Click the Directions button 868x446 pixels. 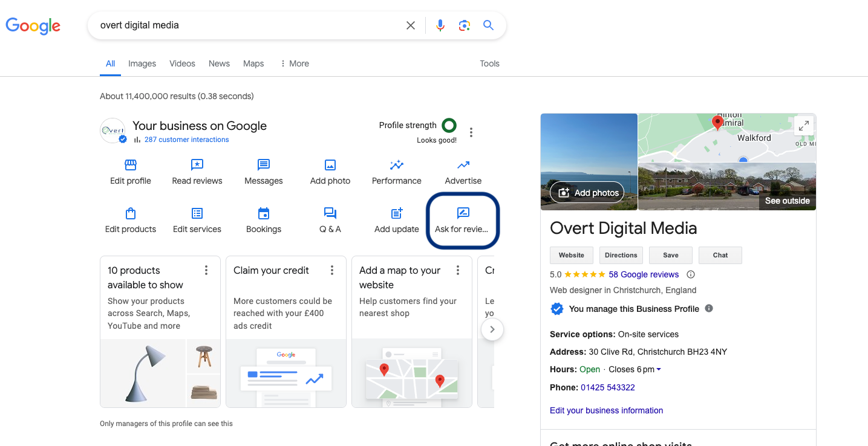(x=621, y=255)
